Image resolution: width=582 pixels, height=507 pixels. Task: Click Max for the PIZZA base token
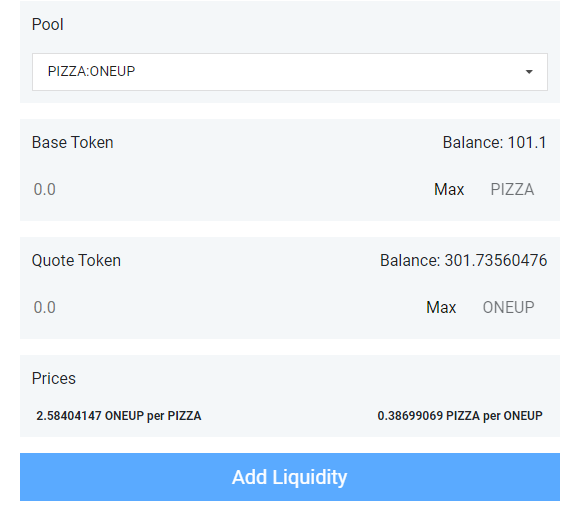(449, 190)
